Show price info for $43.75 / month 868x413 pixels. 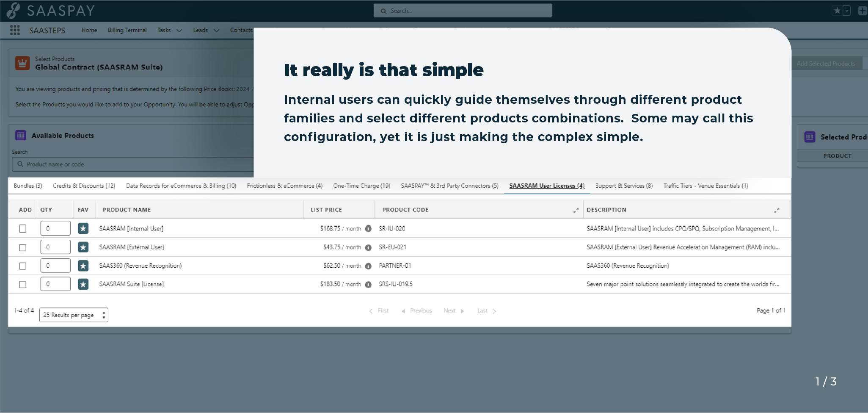pos(368,247)
